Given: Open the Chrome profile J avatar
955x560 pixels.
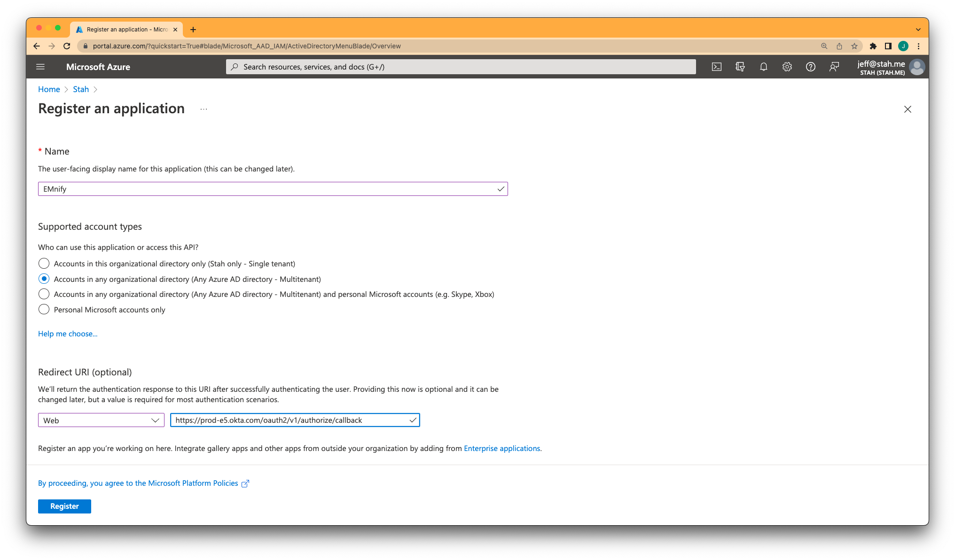Looking at the screenshot, I should [903, 46].
